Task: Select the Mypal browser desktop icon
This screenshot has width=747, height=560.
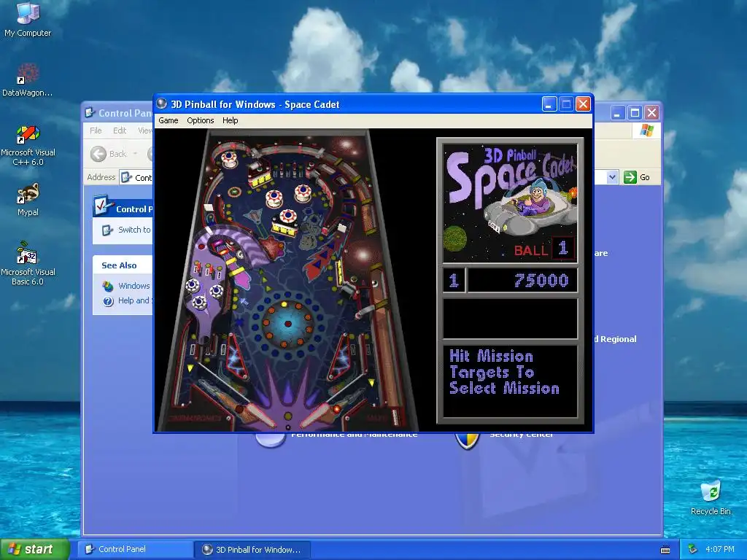Action: coord(28,200)
